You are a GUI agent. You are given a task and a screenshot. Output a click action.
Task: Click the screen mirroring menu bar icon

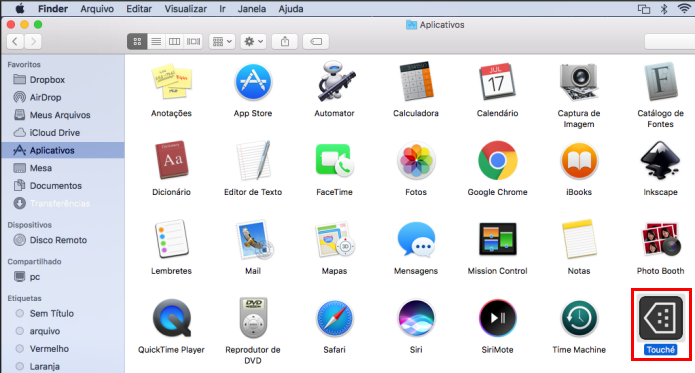pyautogui.click(x=644, y=8)
